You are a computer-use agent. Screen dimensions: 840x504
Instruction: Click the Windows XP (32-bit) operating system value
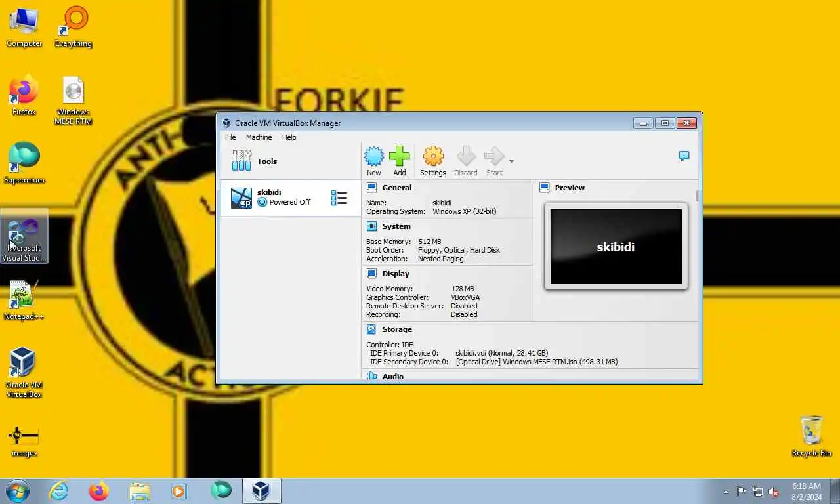tap(464, 211)
